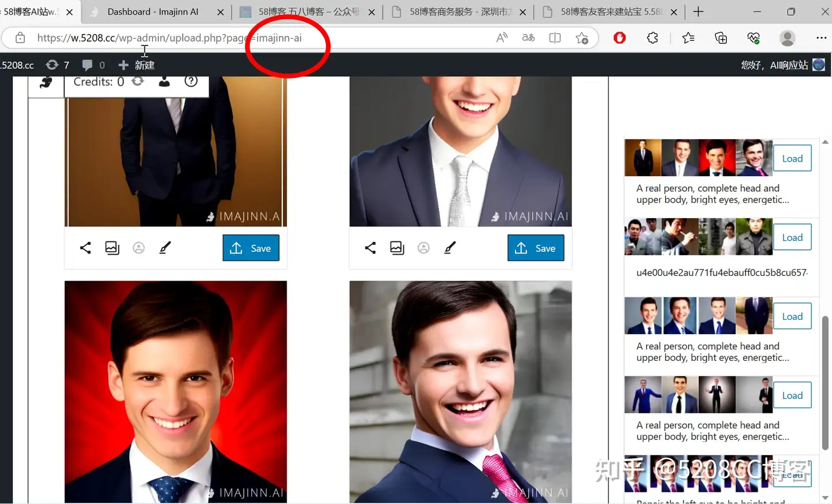Viewport: 832px width, 504px height.
Task: Click red-background thumbnail in history sidebar
Action: [717, 158]
